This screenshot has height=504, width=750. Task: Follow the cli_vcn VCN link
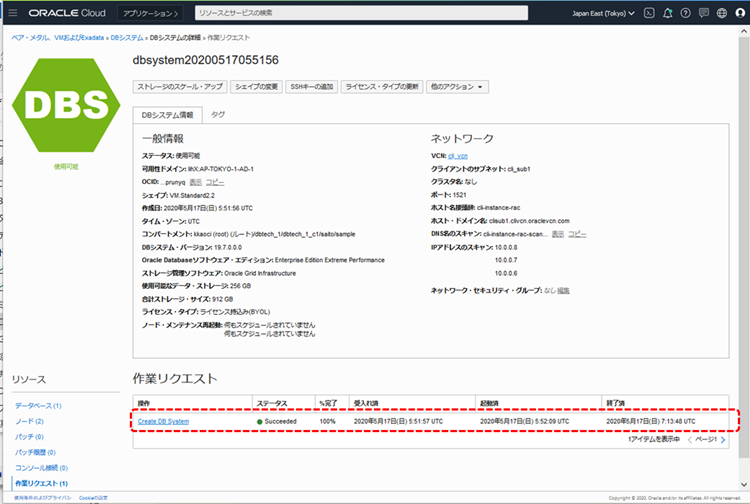point(458,157)
